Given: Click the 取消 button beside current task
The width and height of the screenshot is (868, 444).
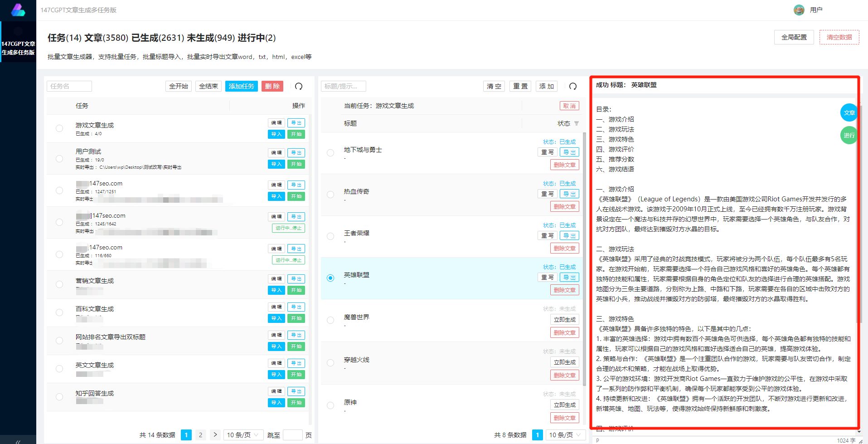Looking at the screenshot, I should (x=569, y=106).
